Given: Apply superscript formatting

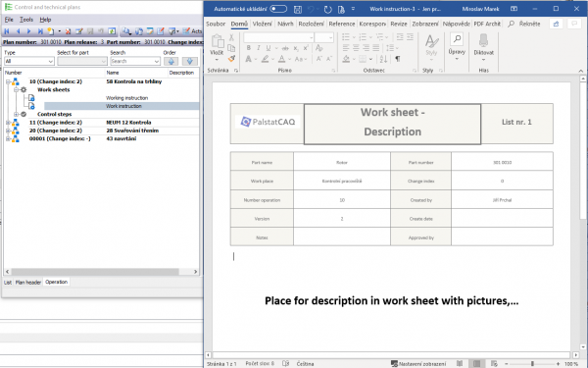Looking at the screenshot, I should (306, 48).
